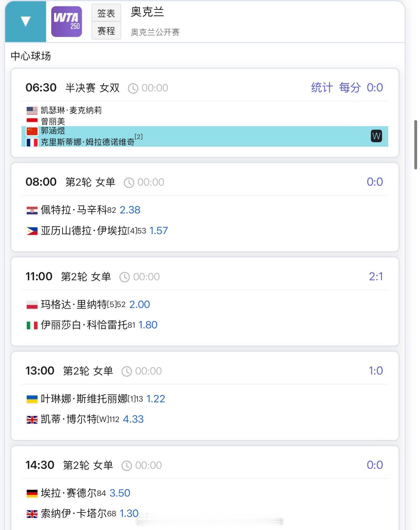The width and height of the screenshot is (420, 530).
Task: Click the clock icon of the 11:00 match
Action: click(x=124, y=277)
